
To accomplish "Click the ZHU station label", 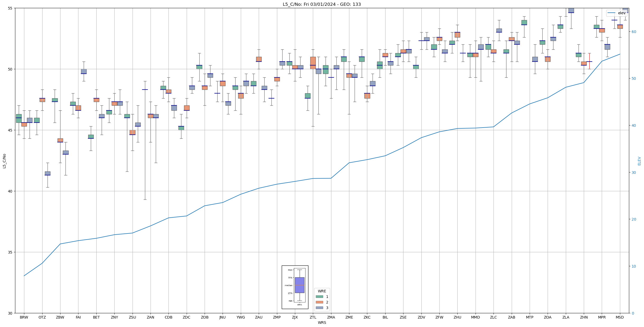I will pyautogui.click(x=457, y=317).
